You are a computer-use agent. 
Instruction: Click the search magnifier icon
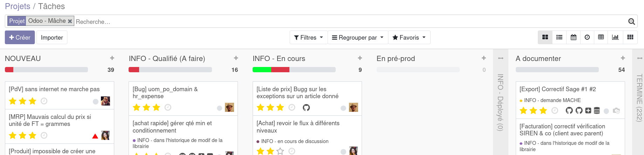point(631,22)
